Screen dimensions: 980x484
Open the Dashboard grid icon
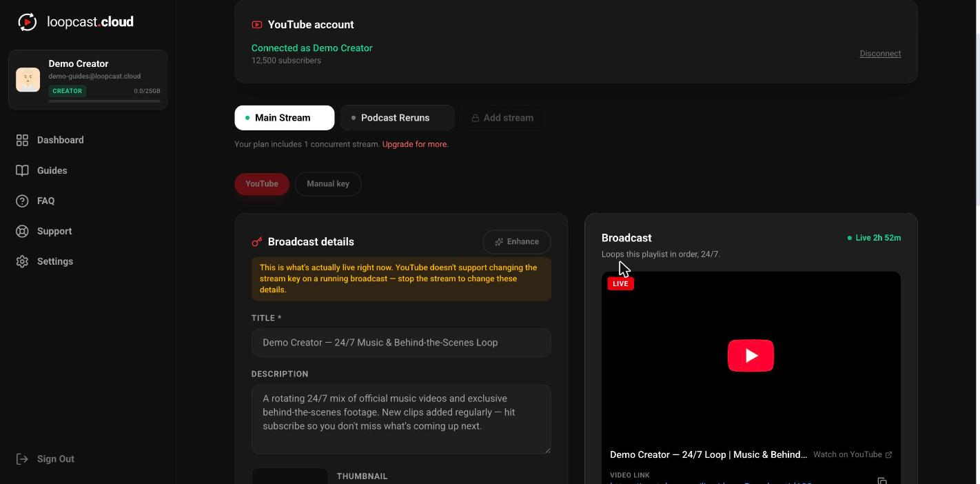22,140
